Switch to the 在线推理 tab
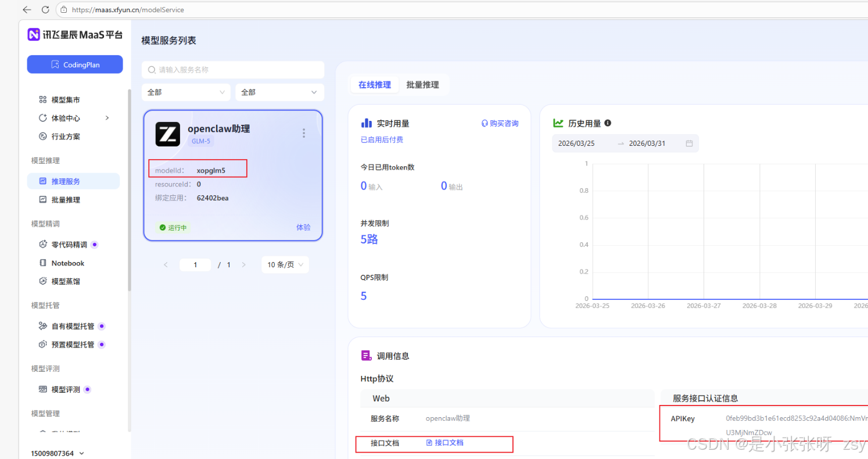This screenshot has height=459, width=868. 375,85
